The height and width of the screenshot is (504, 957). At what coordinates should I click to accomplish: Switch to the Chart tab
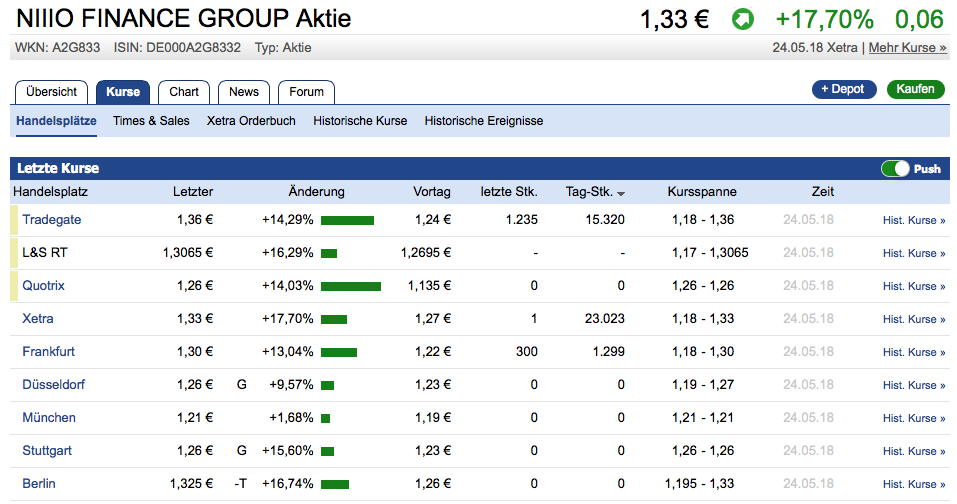[x=184, y=92]
